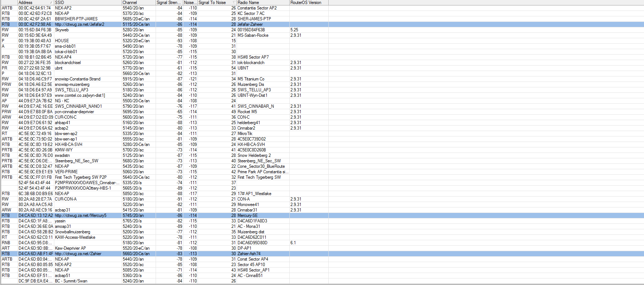Click the SSID column header

[x=87, y=3]
